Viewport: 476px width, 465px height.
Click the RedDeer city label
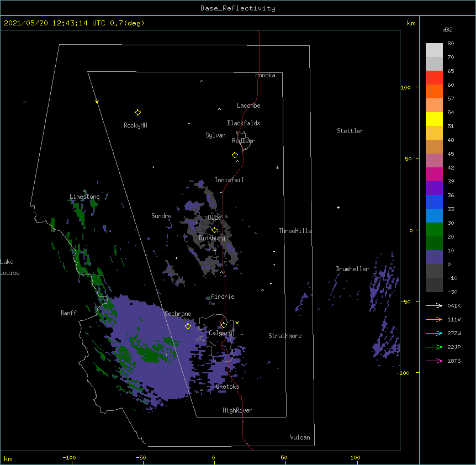coord(244,141)
